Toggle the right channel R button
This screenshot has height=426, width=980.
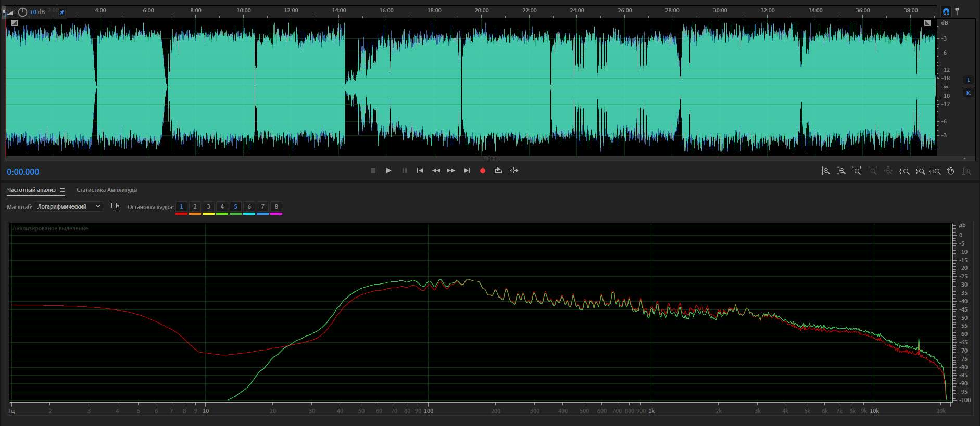968,93
